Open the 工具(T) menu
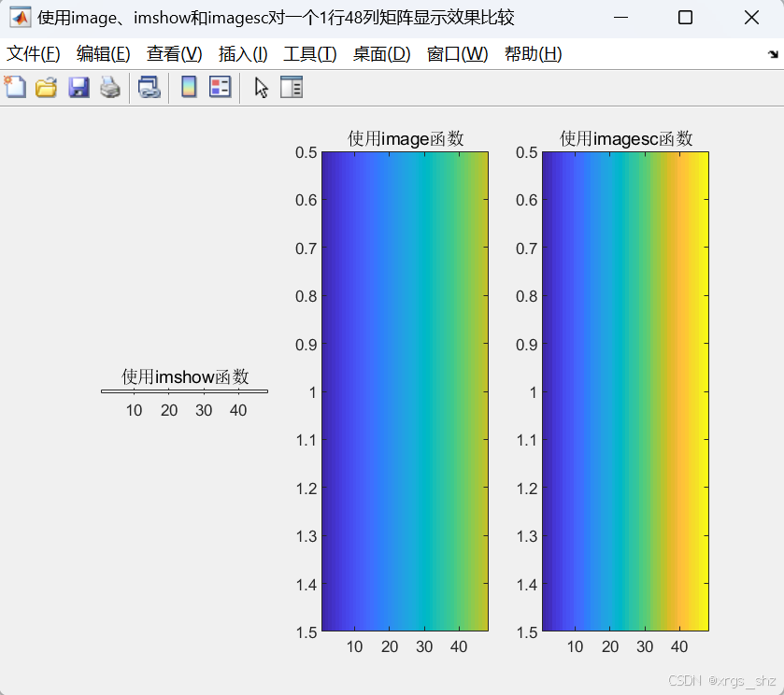Image resolution: width=784 pixels, height=695 pixels. [x=310, y=53]
